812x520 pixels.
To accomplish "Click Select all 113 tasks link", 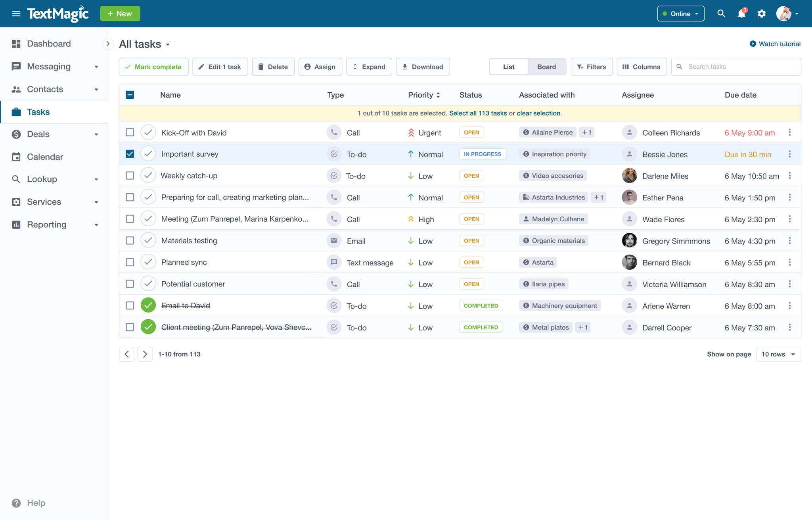I will point(478,113).
